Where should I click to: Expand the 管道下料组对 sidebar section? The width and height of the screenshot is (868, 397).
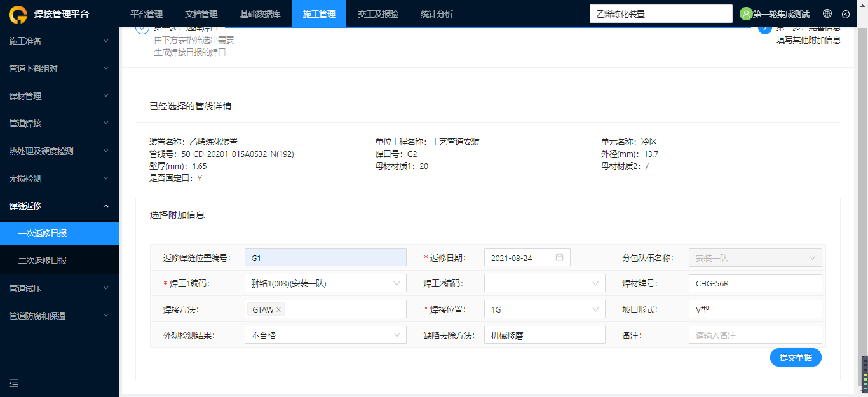pos(59,69)
